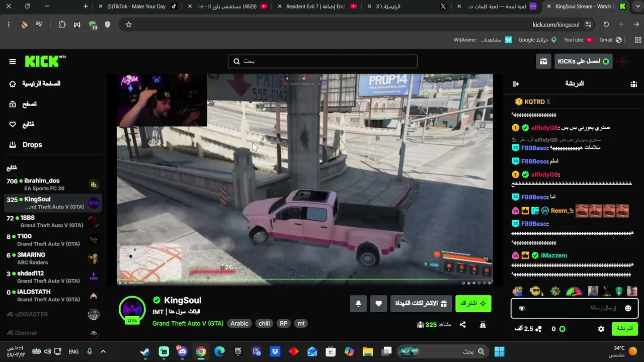Open 3MARING channel playing ARC Raiders
Viewport: 644px width, 362px height.
point(52,258)
